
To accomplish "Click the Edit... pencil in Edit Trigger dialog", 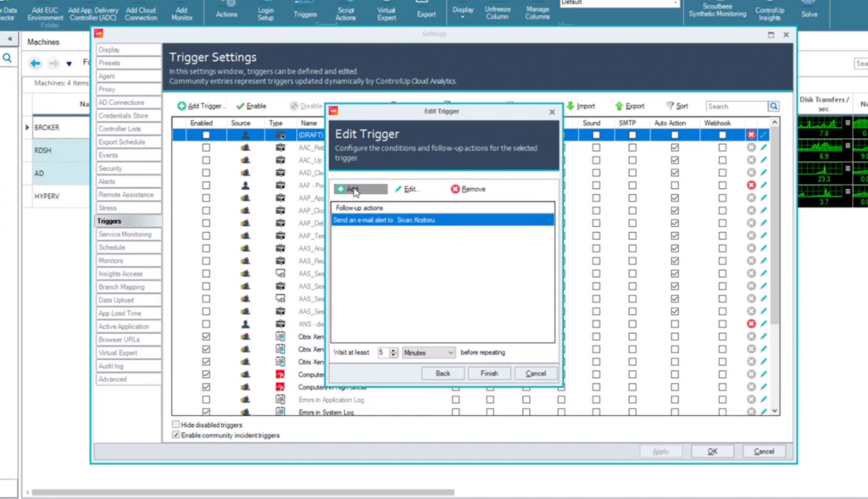I will [408, 189].
